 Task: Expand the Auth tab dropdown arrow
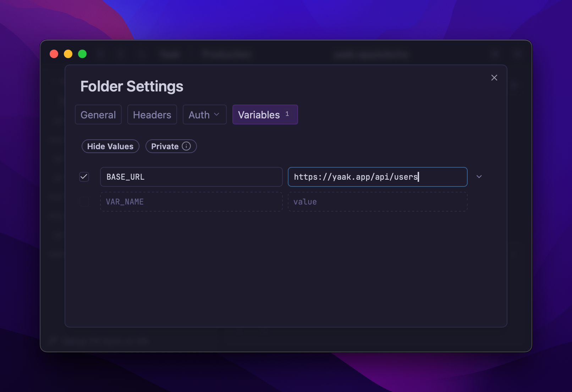pos(217,114)
